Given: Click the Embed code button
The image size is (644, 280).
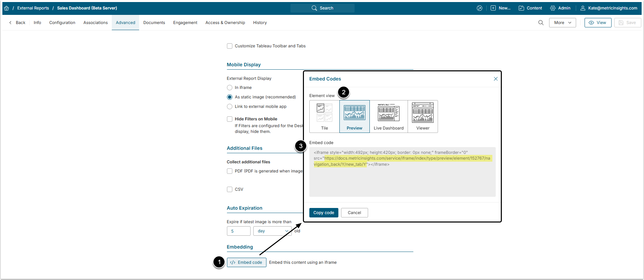Looking at the screenshot, I should click(247, 262).
